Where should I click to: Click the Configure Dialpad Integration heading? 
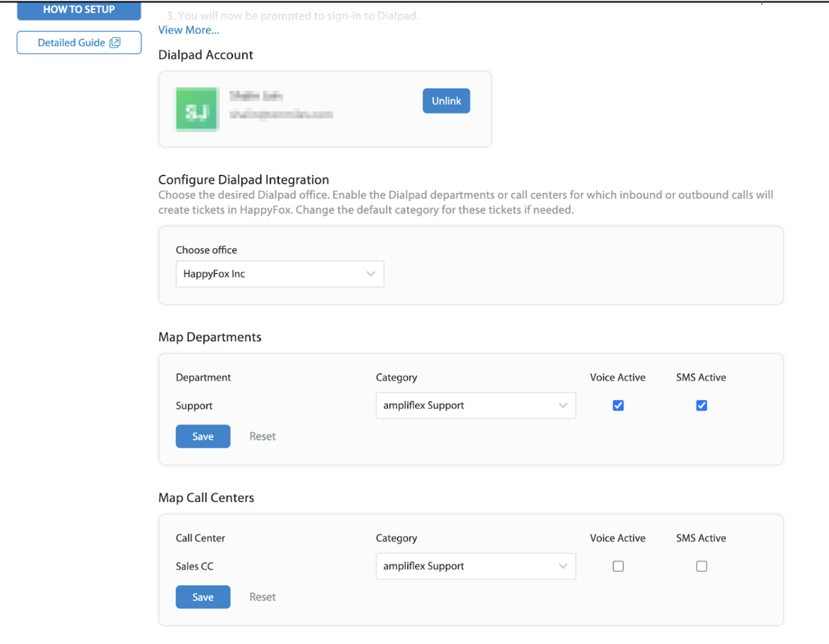click(x=244, y=180)
